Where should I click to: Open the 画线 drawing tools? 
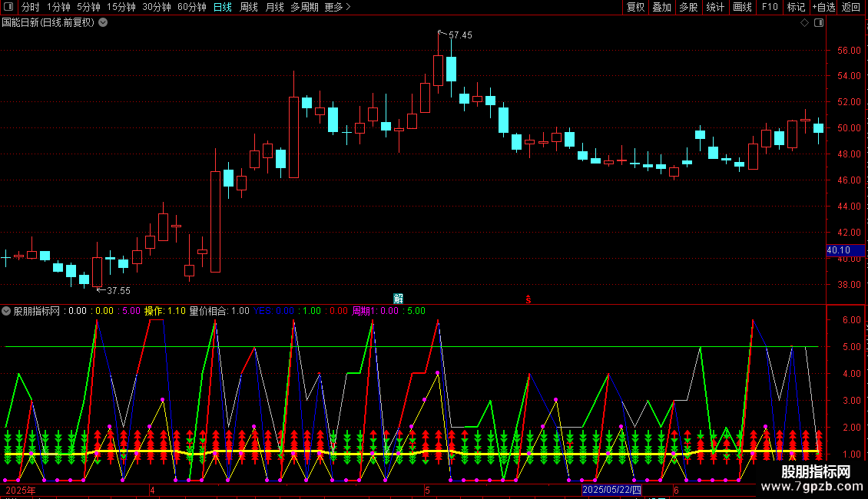coord(742,7)
